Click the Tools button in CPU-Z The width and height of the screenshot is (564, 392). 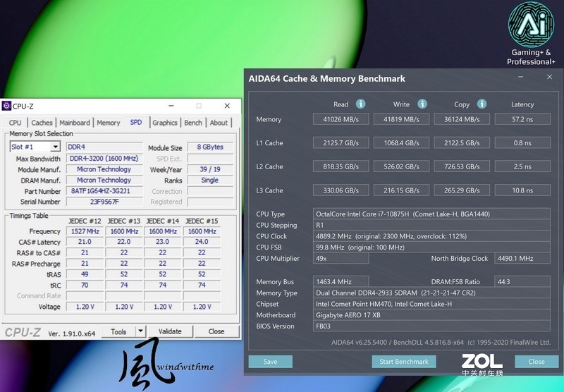(118, 331)
